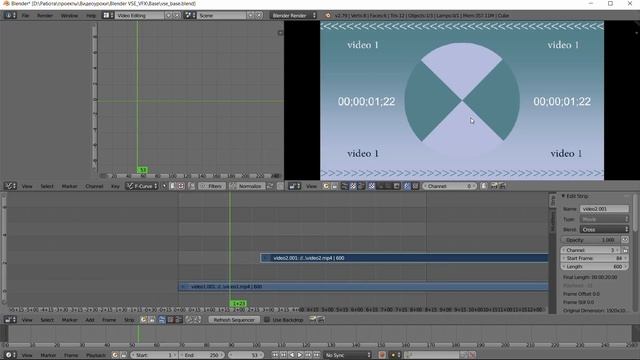Select the video2.001 strip in the sequencer

(x=404, y=258)
